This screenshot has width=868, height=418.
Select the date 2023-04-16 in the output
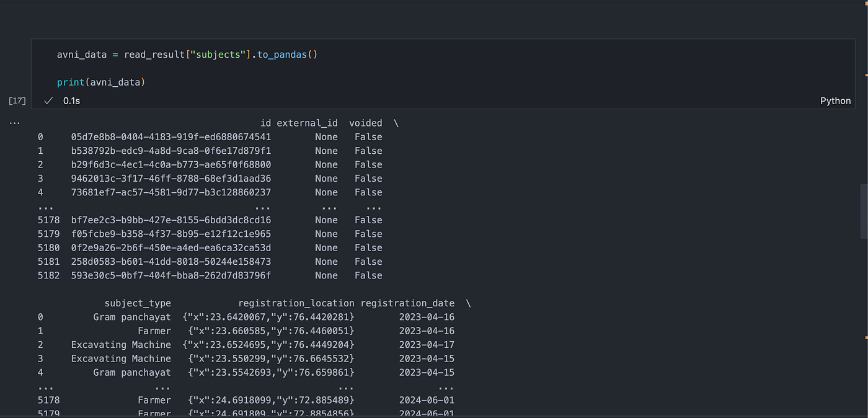coord(427,317)
